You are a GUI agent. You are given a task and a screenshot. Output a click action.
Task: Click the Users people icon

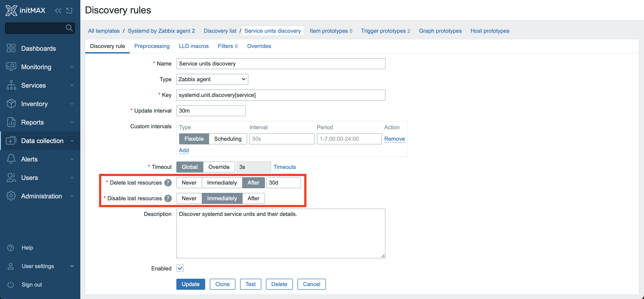11,178
